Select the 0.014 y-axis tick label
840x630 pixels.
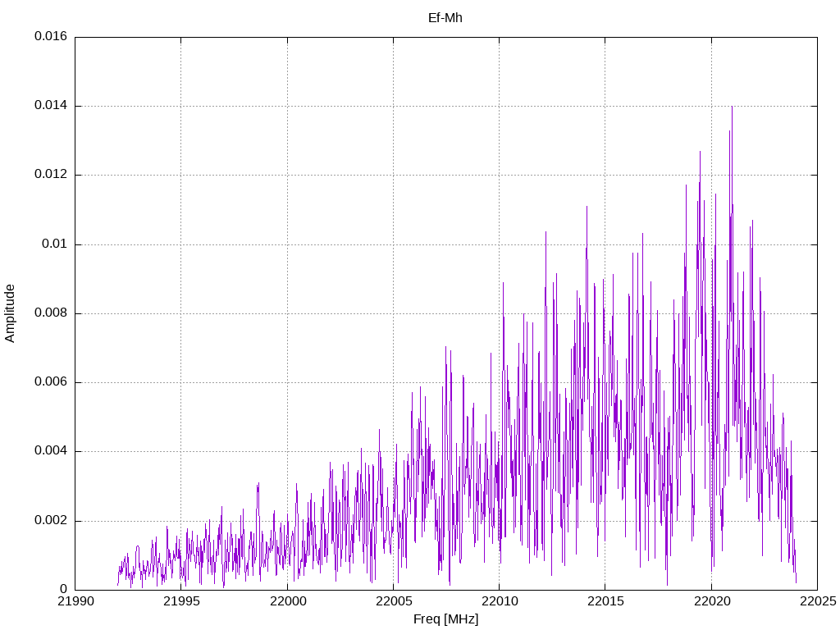[51, 106]
